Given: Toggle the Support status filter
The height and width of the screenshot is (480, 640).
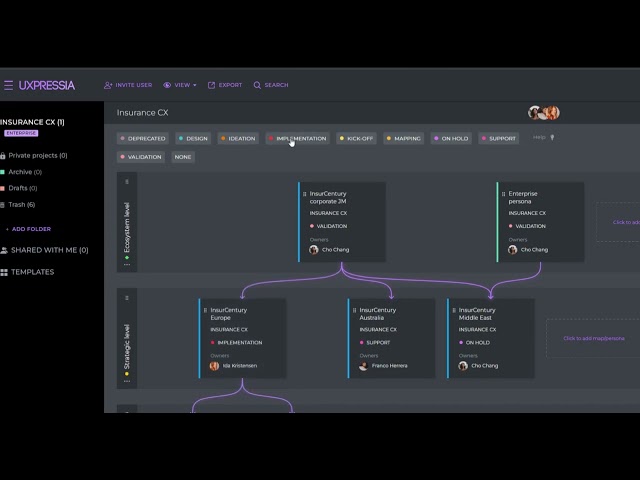Looking at the screenshot, I should coord(498,138).
